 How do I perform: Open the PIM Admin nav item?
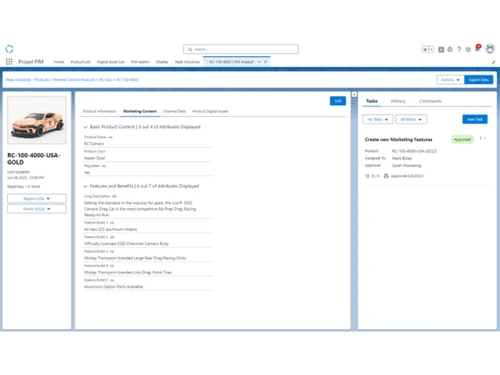point(140,62)
